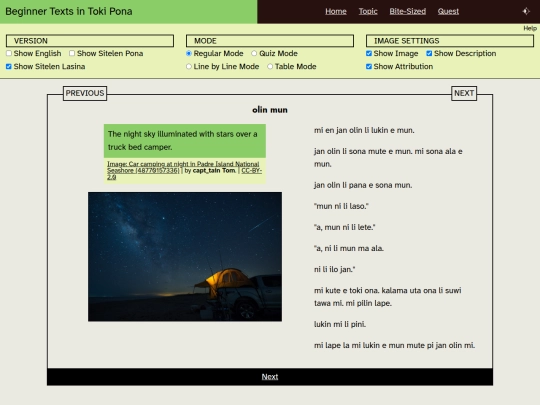Uncheck Show Sitelen Lasina
Screen dimensions: 540x405
pyautogui.click(x=9, y=66)
